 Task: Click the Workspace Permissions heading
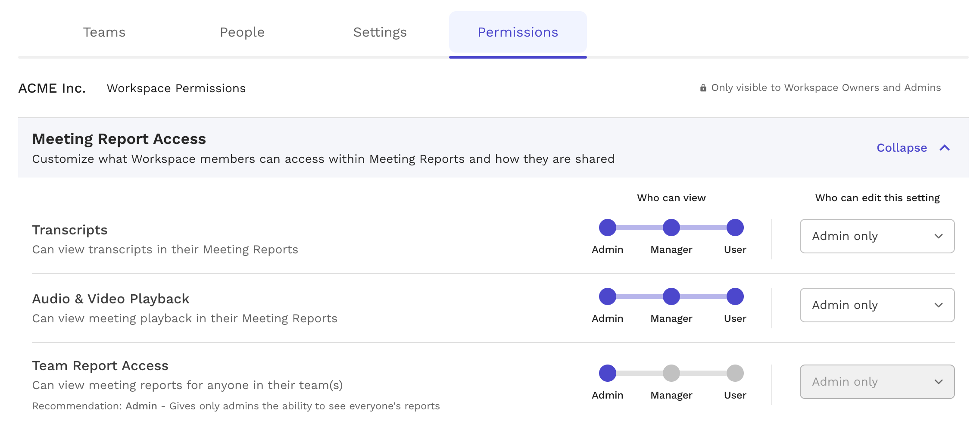pos(176,88)
